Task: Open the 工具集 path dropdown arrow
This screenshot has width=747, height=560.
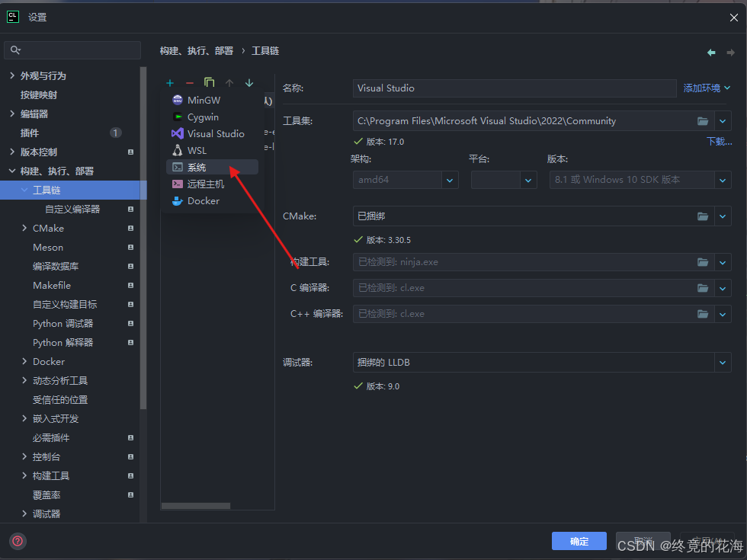Action: pyautogui.click(x=723, y=121)
